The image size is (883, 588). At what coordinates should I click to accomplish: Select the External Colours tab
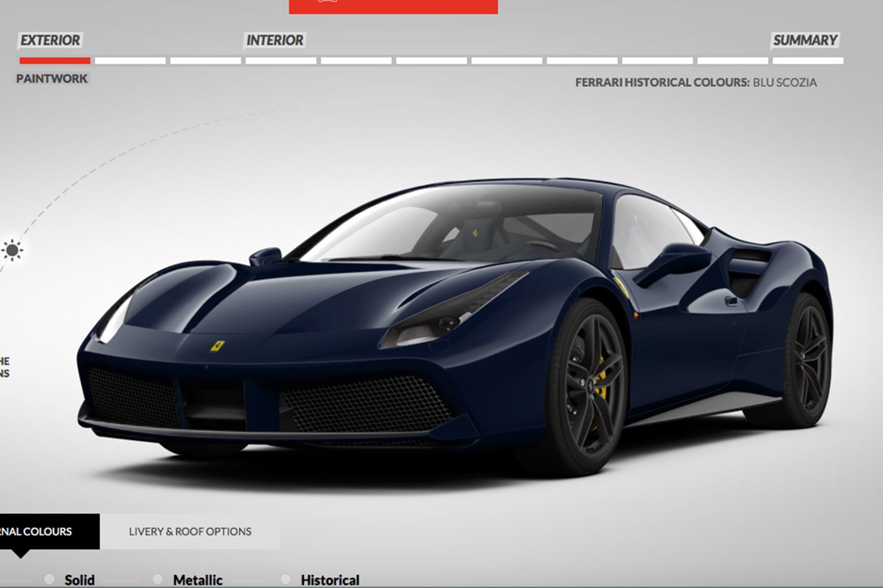[48, 531]
